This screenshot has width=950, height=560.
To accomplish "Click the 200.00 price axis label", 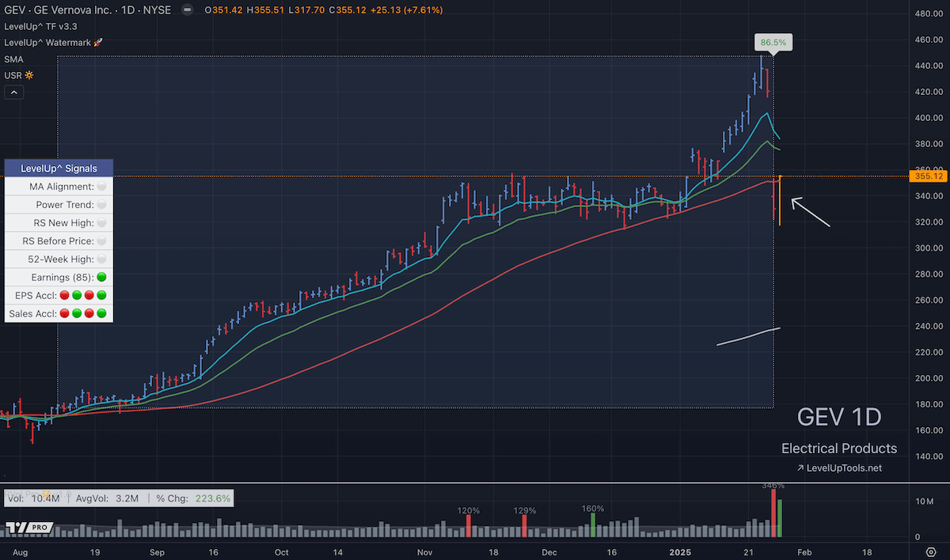I will point(928,378).
